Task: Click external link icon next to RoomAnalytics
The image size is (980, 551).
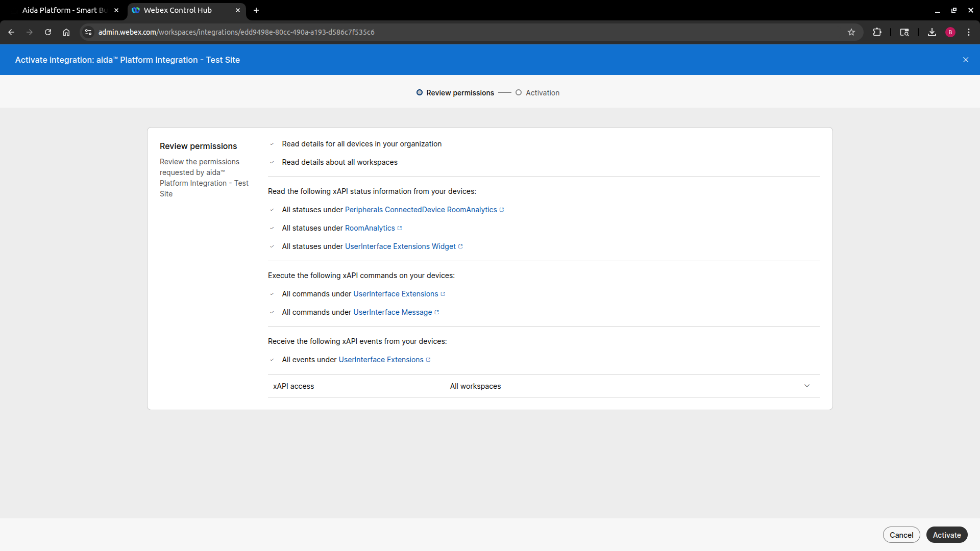Action: (x=400, y=228)
